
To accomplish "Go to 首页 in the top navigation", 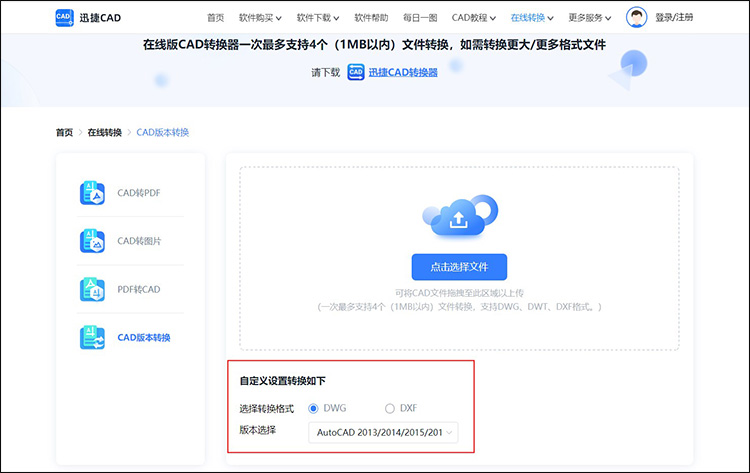I will click(x=215, y=18).
